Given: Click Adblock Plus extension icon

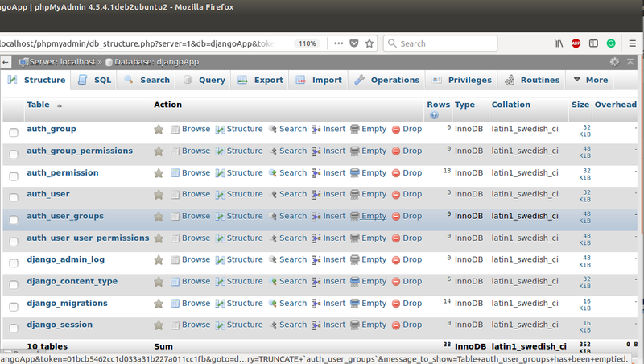Looking at the screenshot, I should pyautogui.click(x=576, y=43).
